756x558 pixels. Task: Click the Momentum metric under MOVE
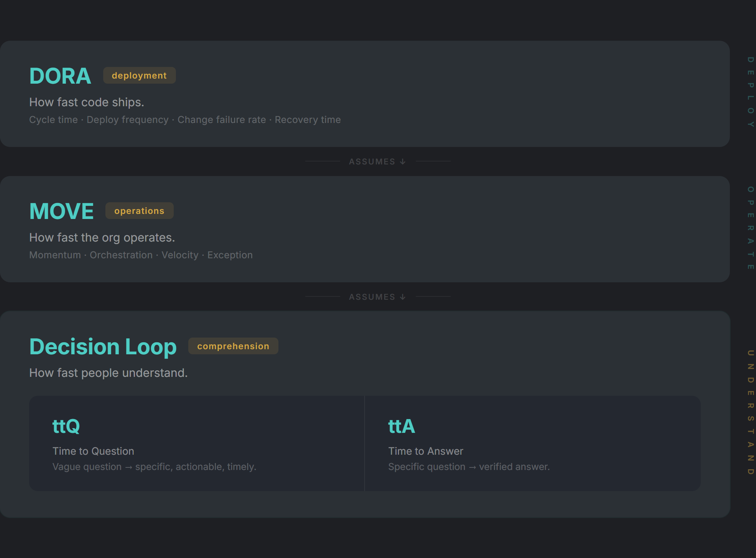(55, 255)
